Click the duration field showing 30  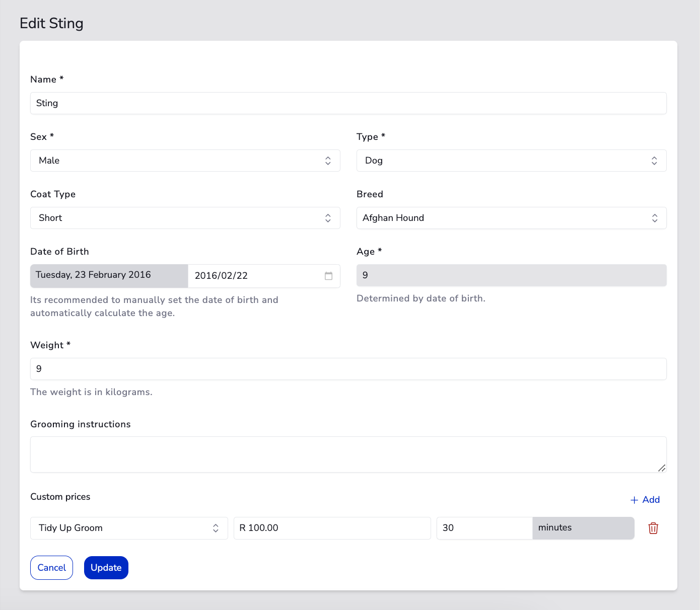click(x=483, y=528)
